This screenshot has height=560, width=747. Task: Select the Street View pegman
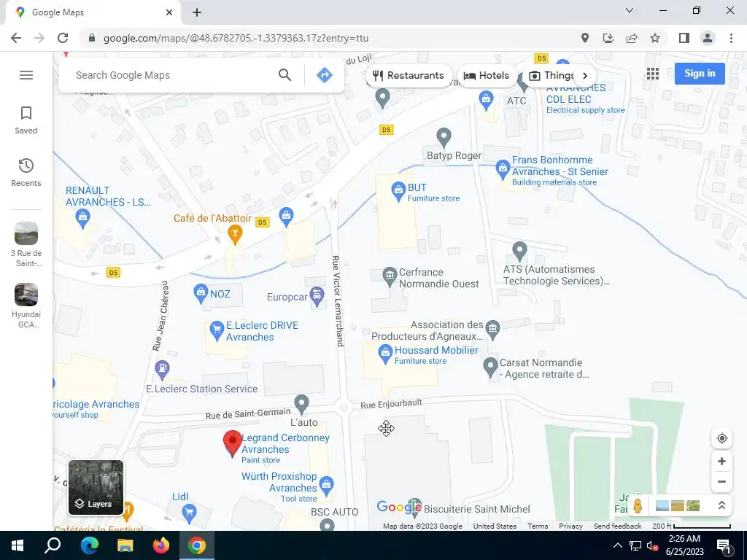[638, 505]
